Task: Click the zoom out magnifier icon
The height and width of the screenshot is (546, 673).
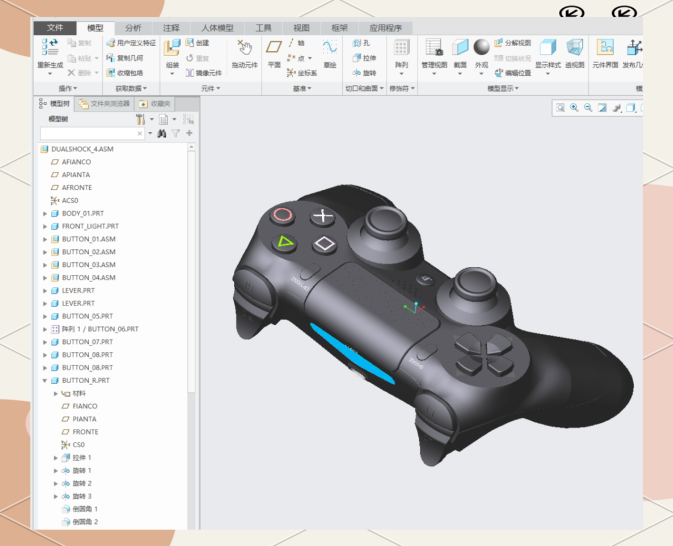Action: pos(588,108)
